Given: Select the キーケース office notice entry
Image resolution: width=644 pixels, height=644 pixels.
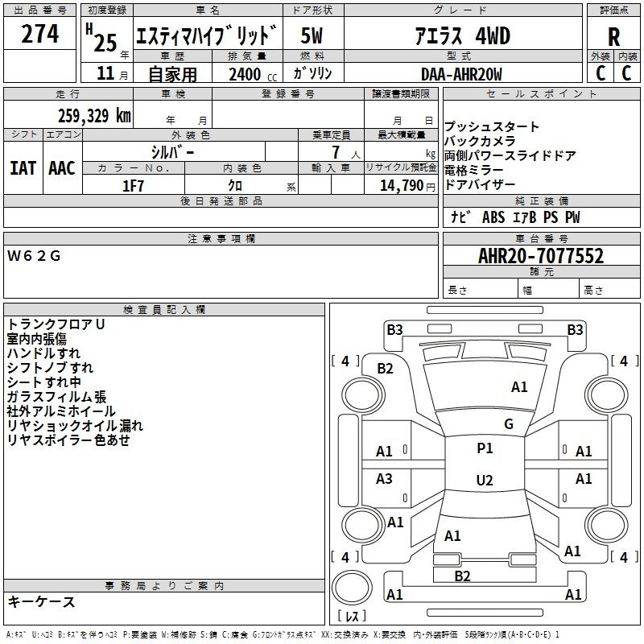Looking at the screenshot, I should (x=42, y=602).
